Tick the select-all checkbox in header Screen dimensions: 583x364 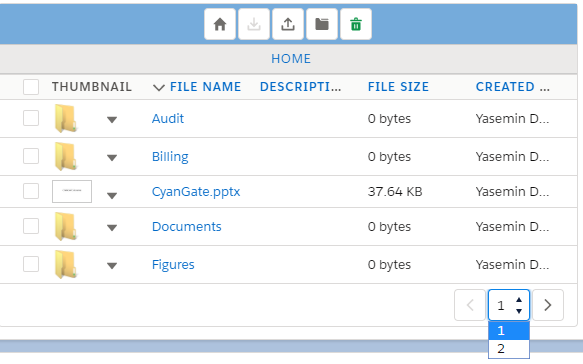pyautogui.click(x=31, y=87)
